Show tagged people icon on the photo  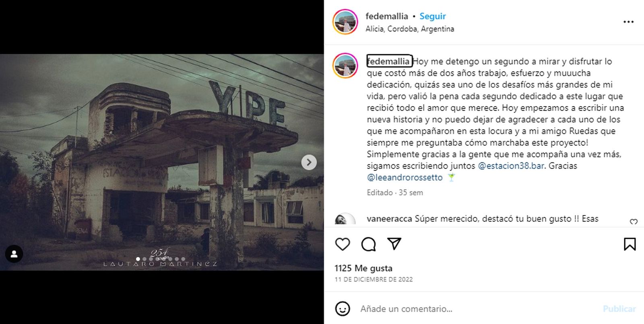click(x=14, y=254)
